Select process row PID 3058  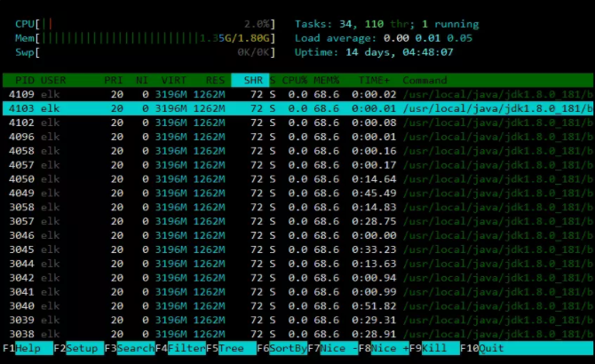pyautogui.click(x=297, y=207)
